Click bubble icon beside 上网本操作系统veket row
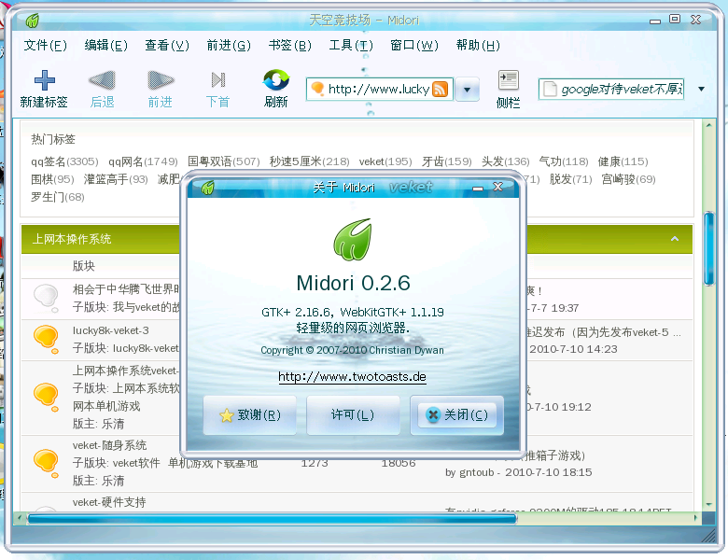728x560 pixels. coord(46,398)
